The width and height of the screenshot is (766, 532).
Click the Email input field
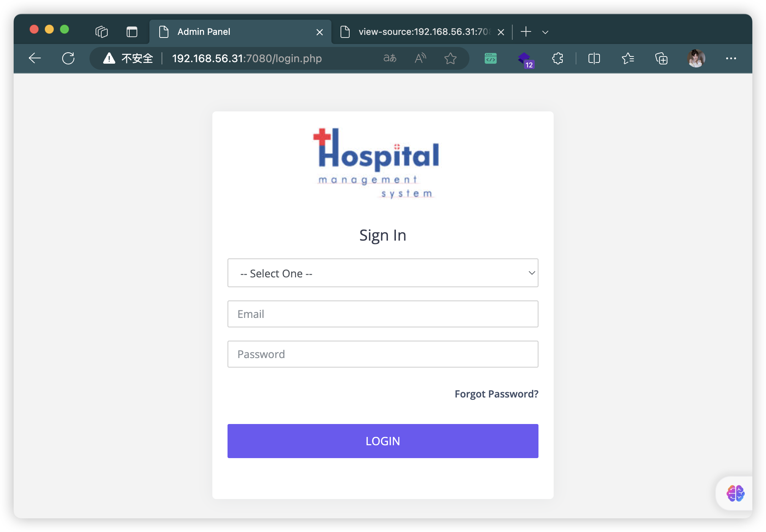(x=383, y=314)
